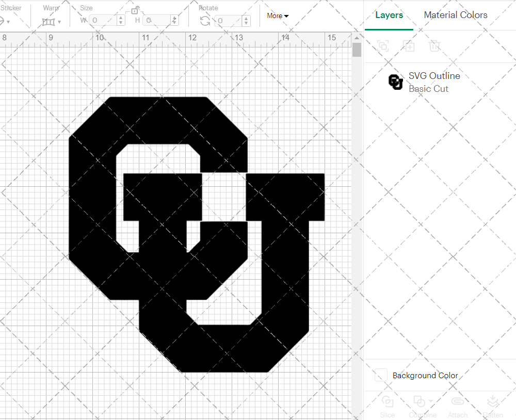The image size is (516, 420).
Task: Click the scrollbar up arrow
Action: [357, 38]
